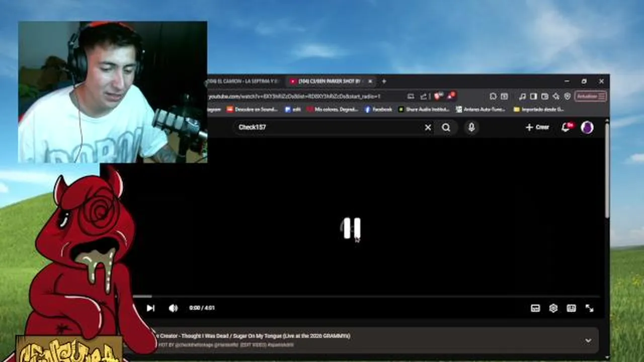Click the Actualizar update button
Viewport: 644px width, 362px height.
tap(590, 96)
